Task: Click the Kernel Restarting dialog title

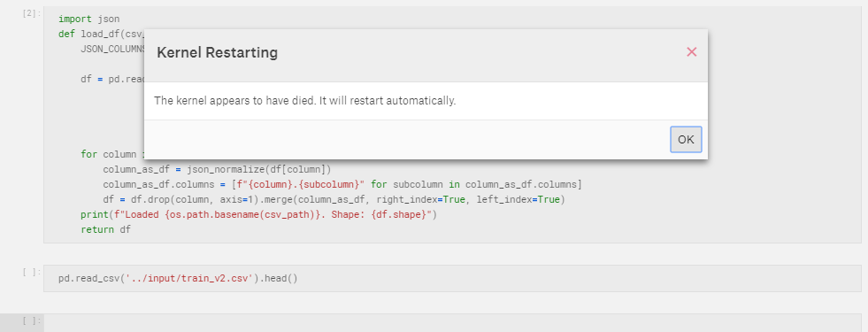Action: point(217,53)
